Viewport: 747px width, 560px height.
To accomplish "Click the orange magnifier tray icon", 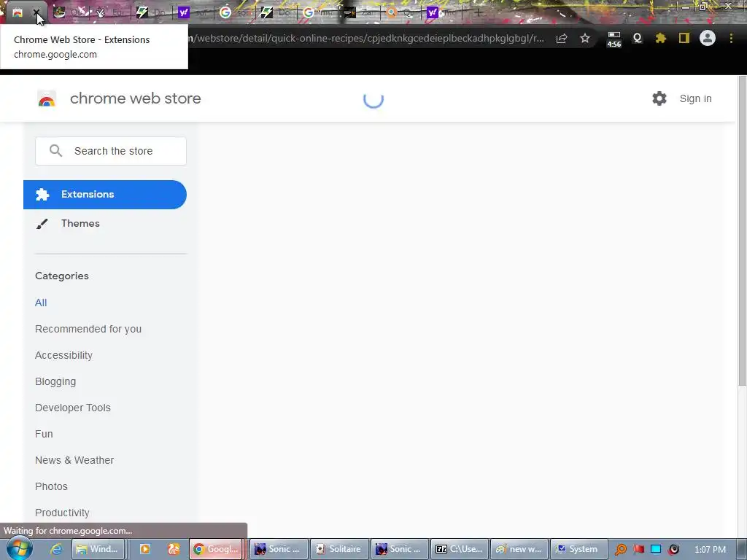I will (621, 550).
